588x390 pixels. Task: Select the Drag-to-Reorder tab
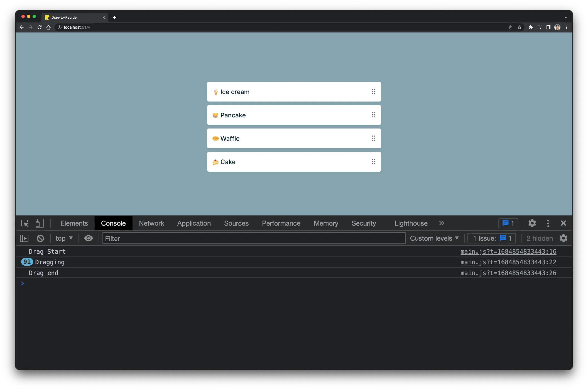tap(75, 18)
